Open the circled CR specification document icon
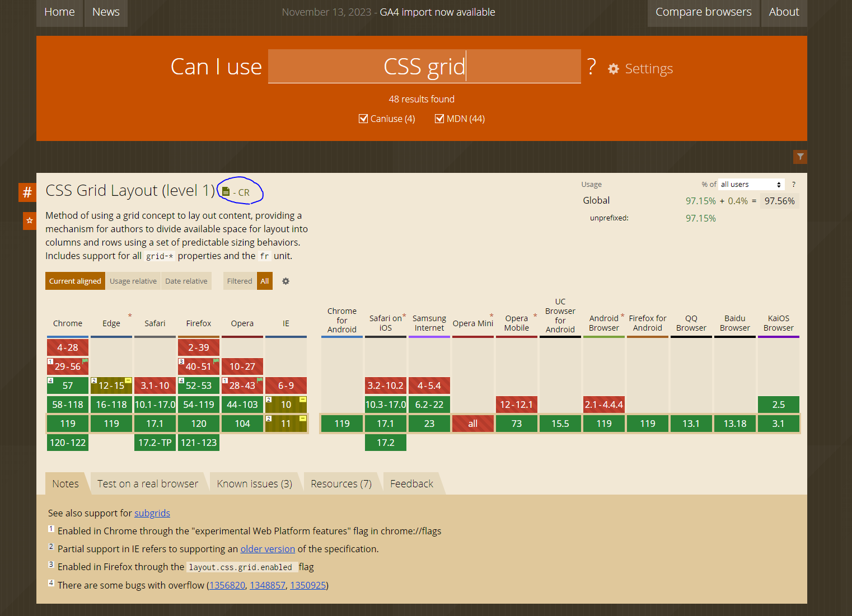This screenshot has height=616, width=852. pyautogui.click(x=226, y=191)
